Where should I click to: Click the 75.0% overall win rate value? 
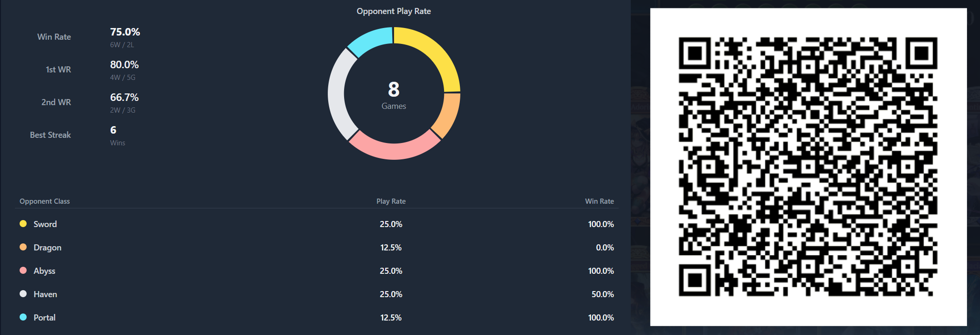pos(125,32)
